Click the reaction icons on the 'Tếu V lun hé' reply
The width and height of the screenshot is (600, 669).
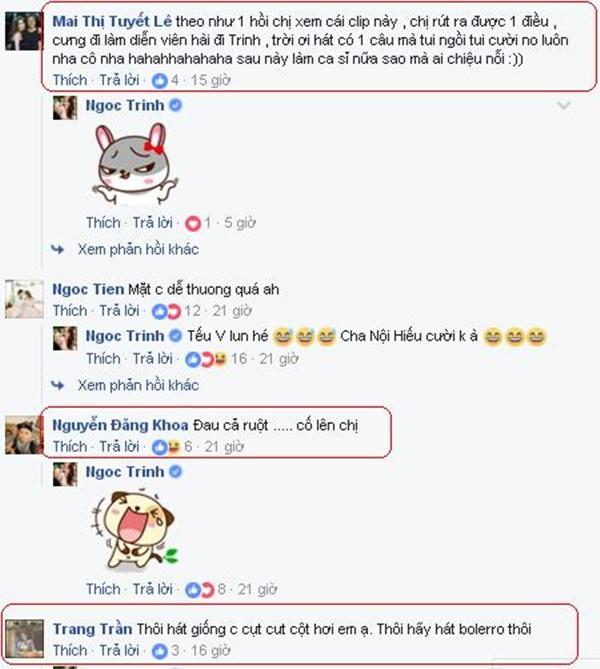coord(206,359)
